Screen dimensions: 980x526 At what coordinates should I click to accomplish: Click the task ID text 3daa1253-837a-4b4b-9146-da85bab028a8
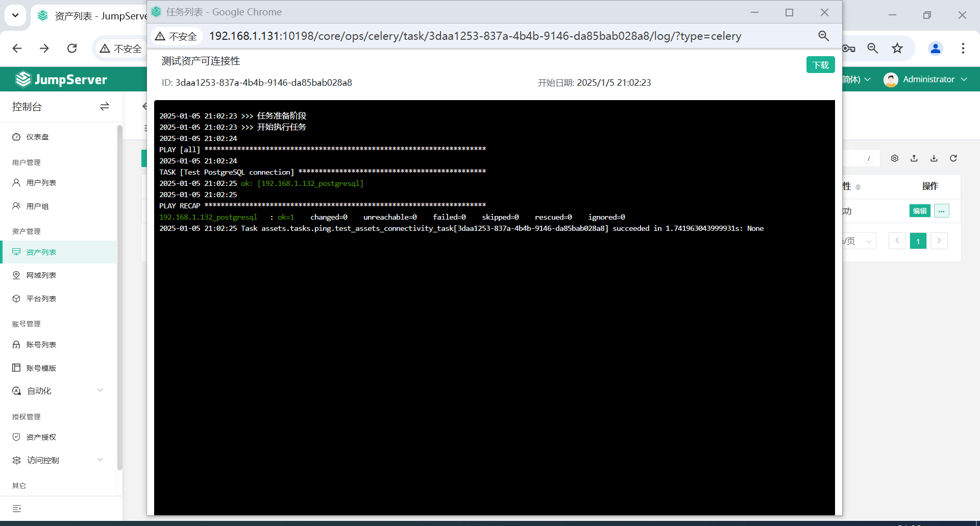(x=263, y=83)
